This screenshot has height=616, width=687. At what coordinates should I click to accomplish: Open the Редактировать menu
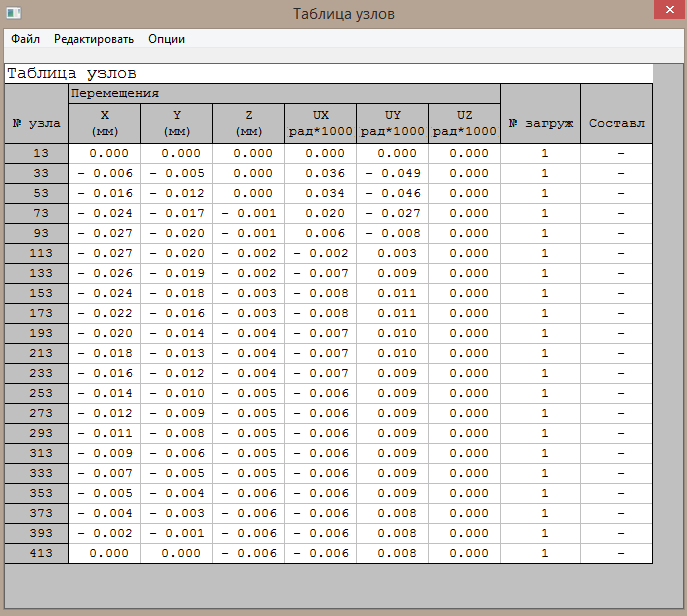(94, 39)
